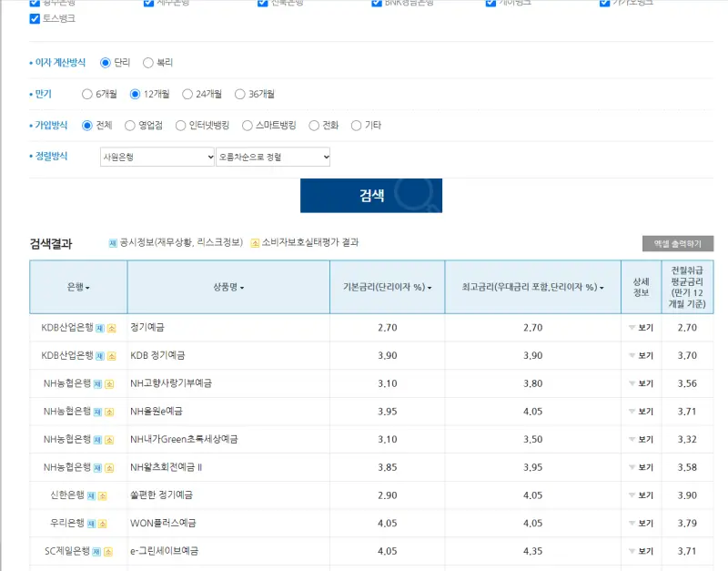The width and height of the screenshot is (728, 571).
Task: Open 재 disclosure icon in KDB 정기예금 row
Action: click(100, 356)
